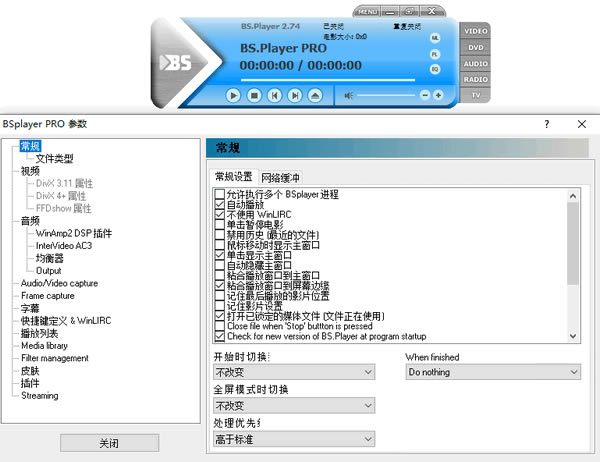Select the DVD mode button

[x=476, y=47]
